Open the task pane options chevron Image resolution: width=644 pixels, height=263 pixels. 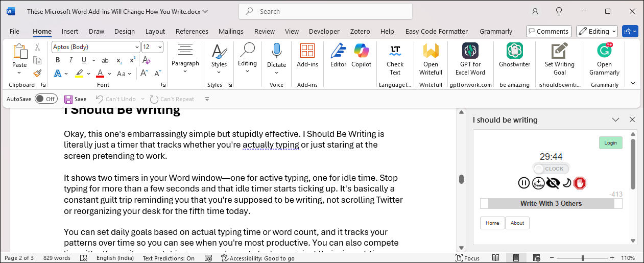point(616,119)
